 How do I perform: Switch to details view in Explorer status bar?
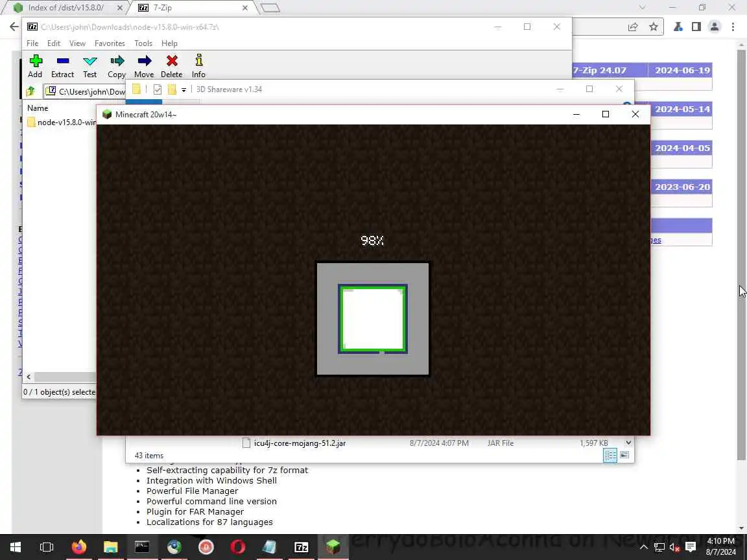click(x=610, y=455)
